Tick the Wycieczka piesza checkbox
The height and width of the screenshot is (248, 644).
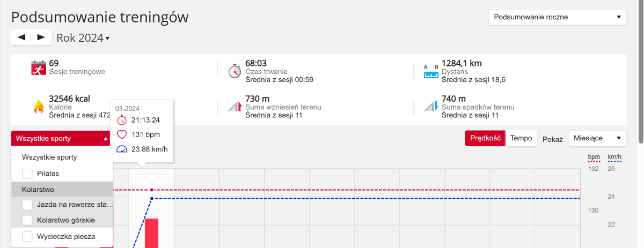pyautogui.click(x=27, y=236)
